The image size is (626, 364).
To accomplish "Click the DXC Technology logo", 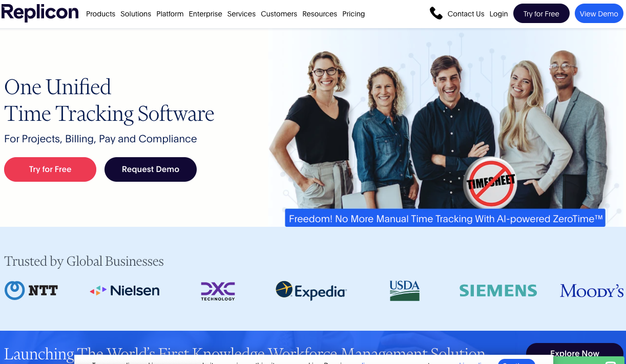I will coord(218,291).
